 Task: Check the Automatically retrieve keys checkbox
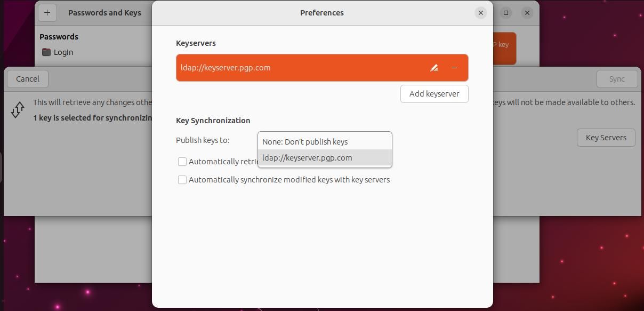coord(182,162)
